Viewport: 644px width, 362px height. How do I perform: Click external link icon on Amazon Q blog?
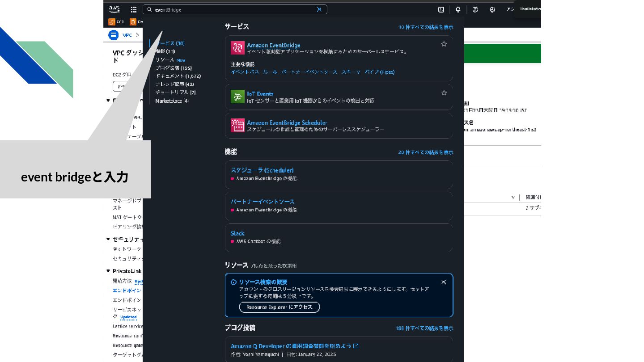point(356,346)
